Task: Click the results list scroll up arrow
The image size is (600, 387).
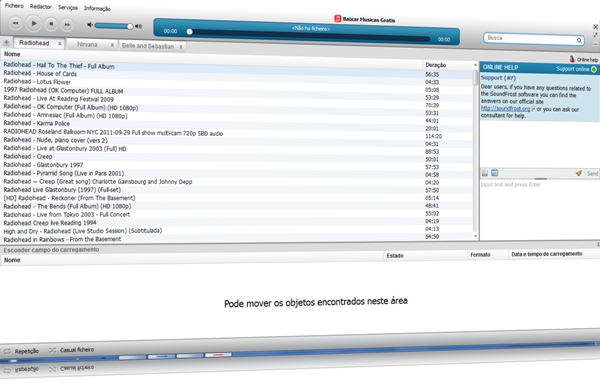Action: click(x=476, y=65)
